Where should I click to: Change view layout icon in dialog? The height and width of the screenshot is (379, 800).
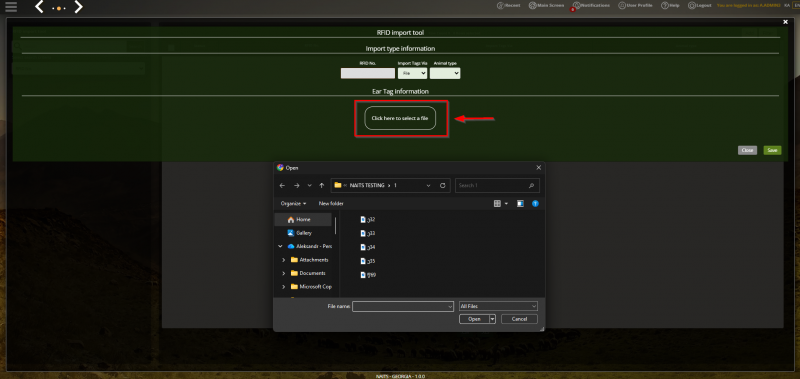click(x=497, y=204)
